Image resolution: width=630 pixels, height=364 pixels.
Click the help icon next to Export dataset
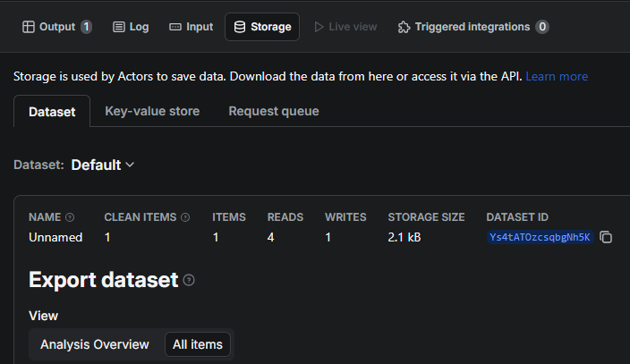(189, 280)
